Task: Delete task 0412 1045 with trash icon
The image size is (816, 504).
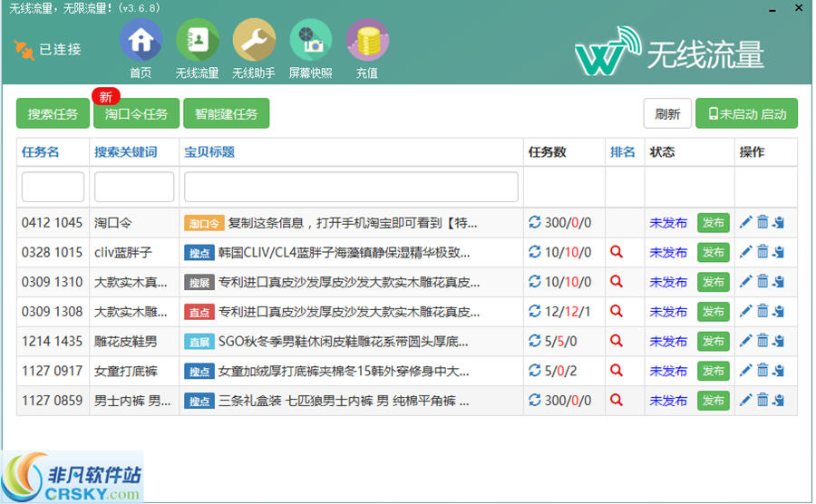Action: pos(763,222)
